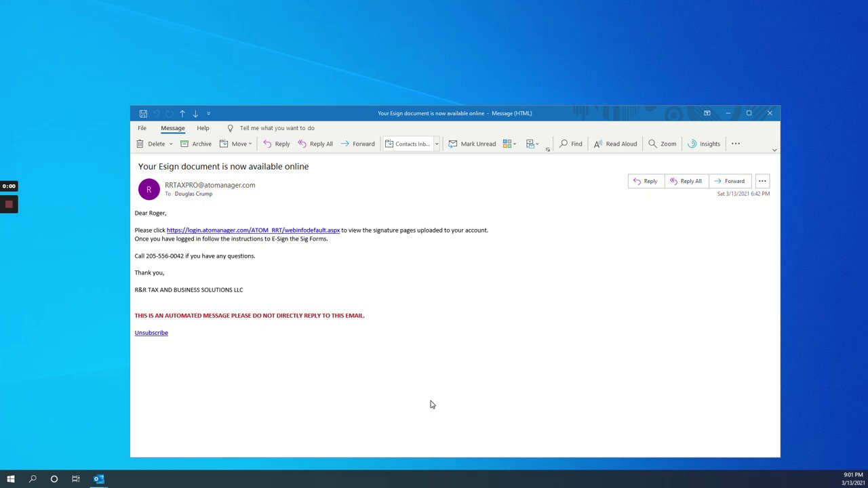
Task: Click the received date Sat 3/13/2021
Action: (743, 194)
